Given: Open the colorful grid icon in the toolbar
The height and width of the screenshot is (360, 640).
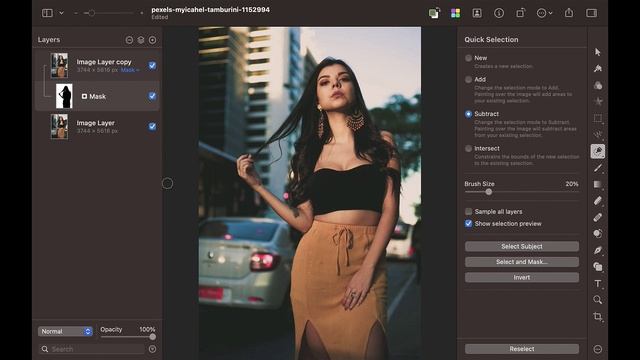Looking at the screenshot, I should coord(456,13).
